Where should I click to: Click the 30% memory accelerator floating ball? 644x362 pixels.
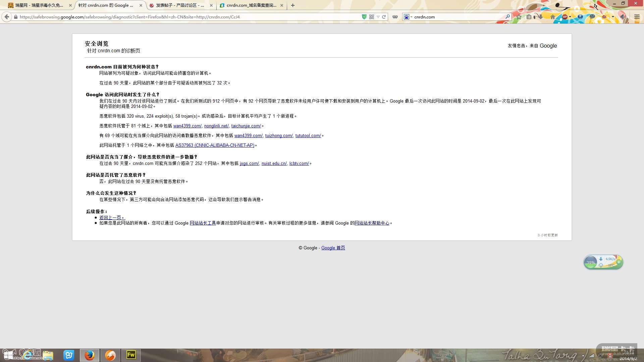pos(591,262)
